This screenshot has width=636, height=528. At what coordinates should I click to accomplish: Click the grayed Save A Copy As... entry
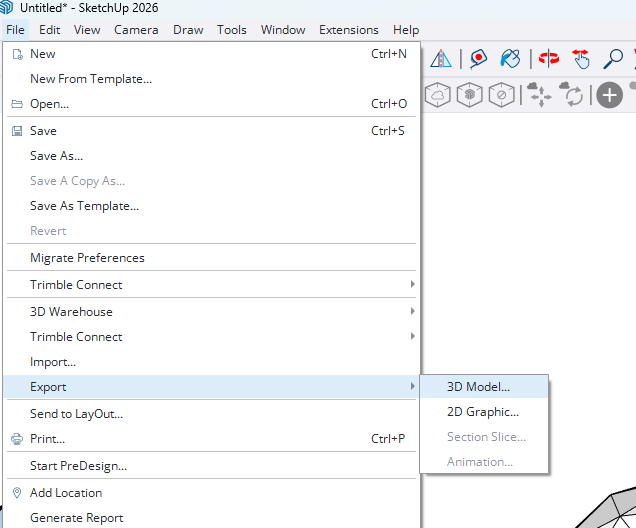211,181
